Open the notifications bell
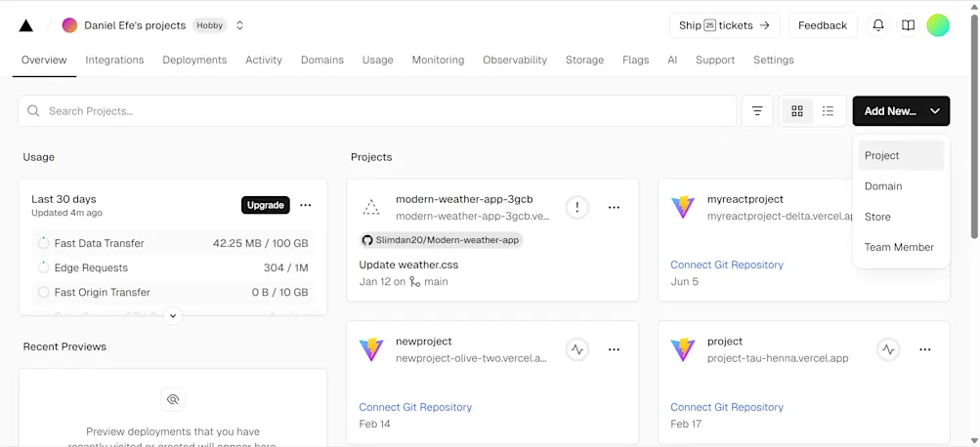Viewport: 980px width, 447px height. tap(878, 25)
